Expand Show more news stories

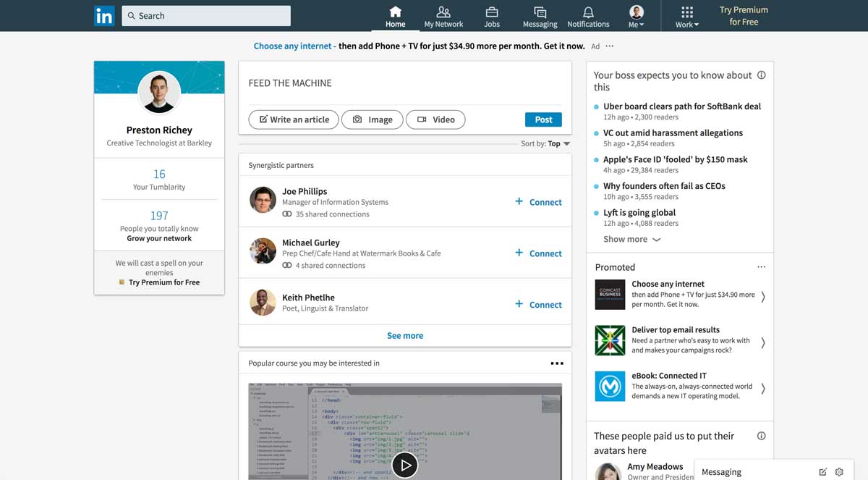[x=632, y=240]
